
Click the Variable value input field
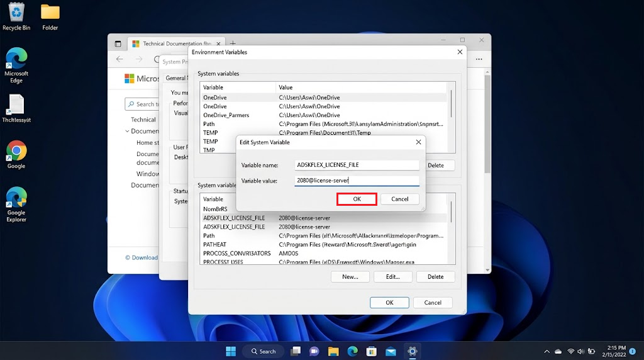pos(357,181)
